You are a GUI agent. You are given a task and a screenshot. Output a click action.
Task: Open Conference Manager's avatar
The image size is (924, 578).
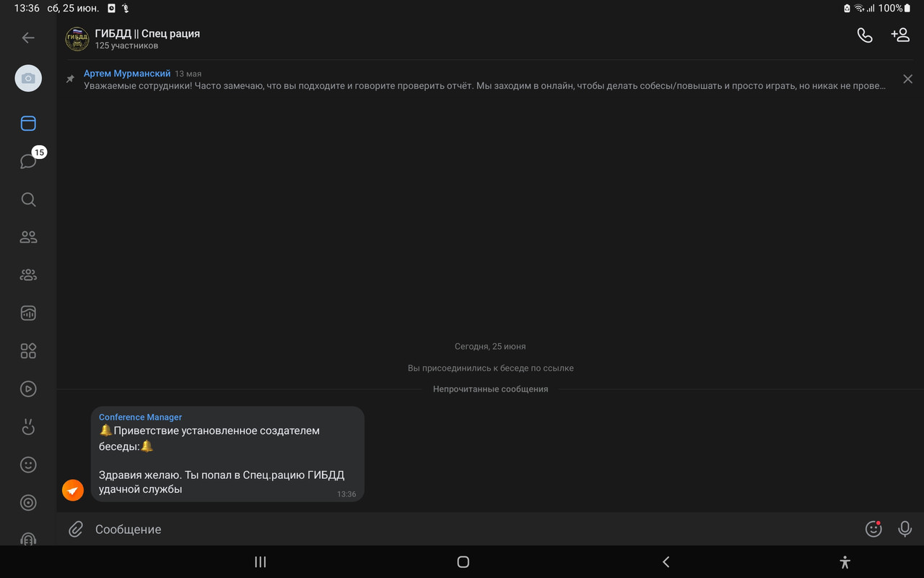72,490
